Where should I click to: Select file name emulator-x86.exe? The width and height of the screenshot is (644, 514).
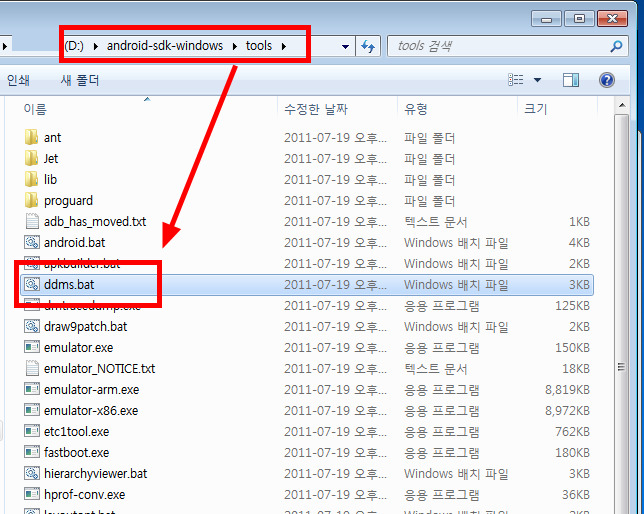point(91,410)
